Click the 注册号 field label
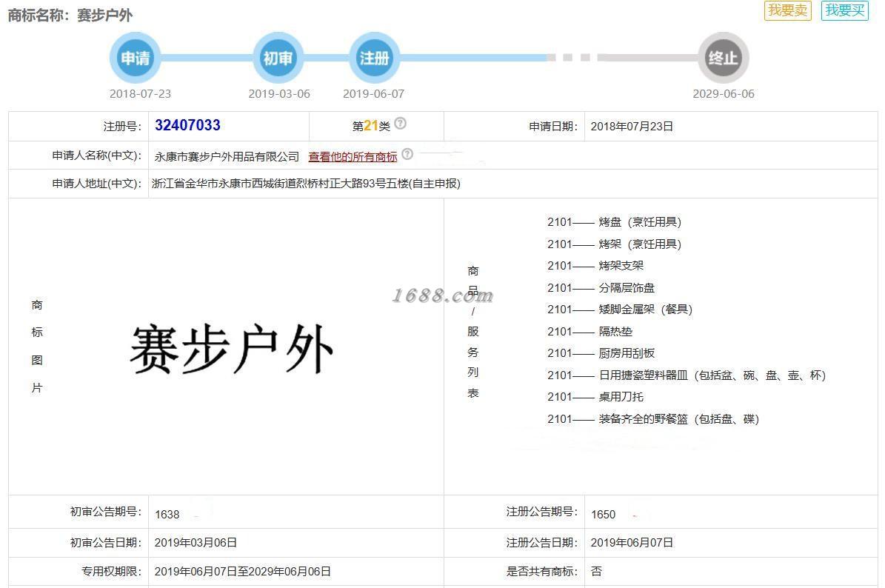Screen dimensions: 885x588 (122, 127)
